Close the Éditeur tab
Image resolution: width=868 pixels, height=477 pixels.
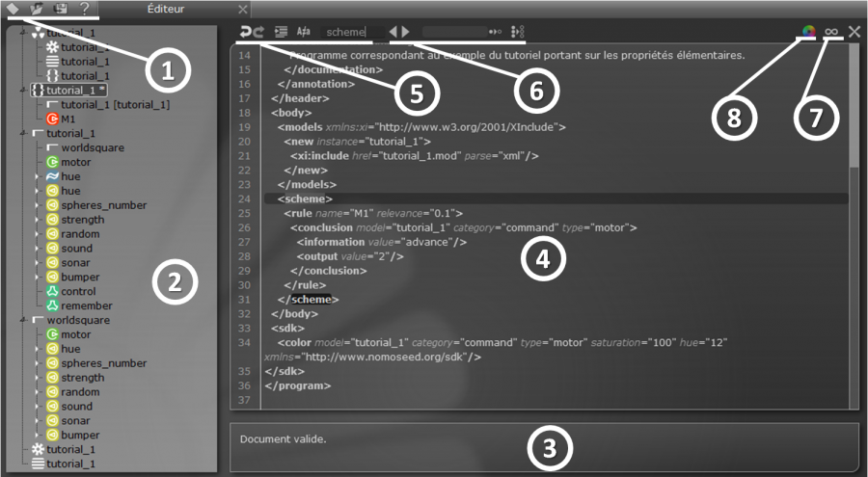pos(243,9)
